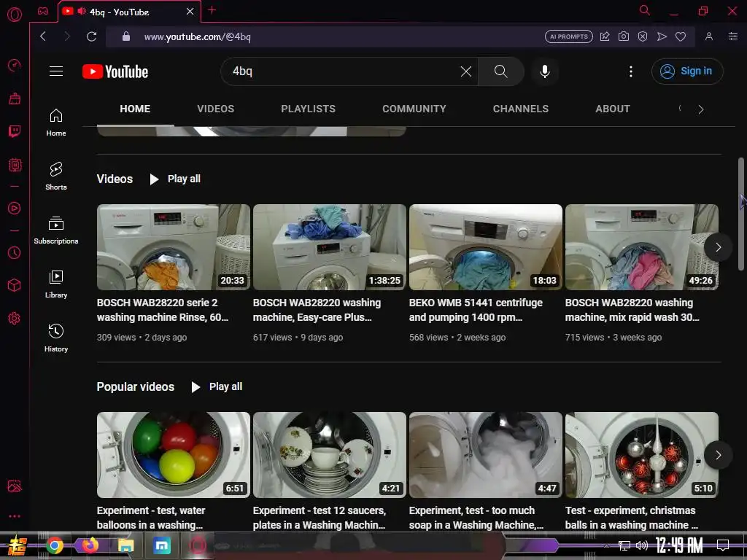Open YouTube settings three-dot menu
The image size is (747, 560).
(631, 71)
